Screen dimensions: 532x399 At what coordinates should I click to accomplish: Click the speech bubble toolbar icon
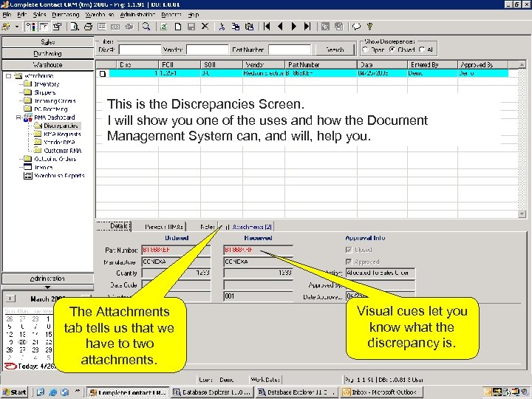click(x=356, y=27)
